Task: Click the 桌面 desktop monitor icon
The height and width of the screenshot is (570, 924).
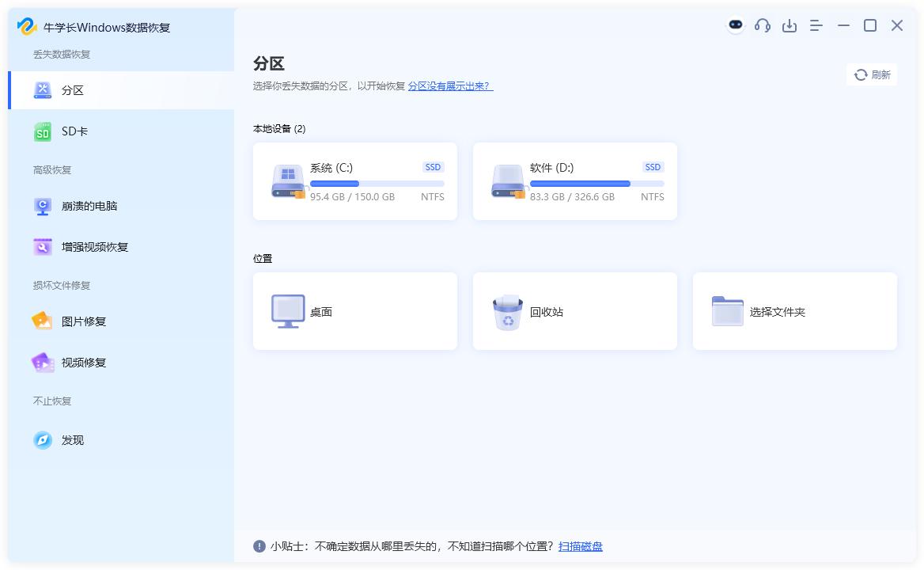Action: pyautogui.click(x=286, y=310)
